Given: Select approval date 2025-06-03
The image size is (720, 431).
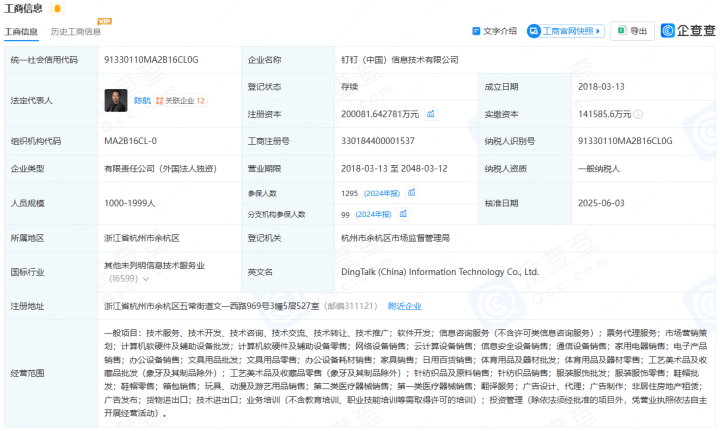Looking at the screenshot, I should click(x=601, y=203).
